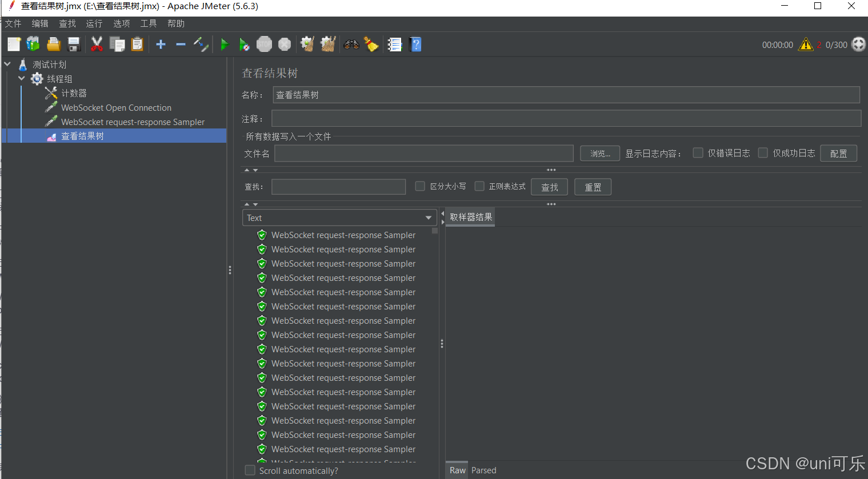Click the yellow warning log icon
Viewport: 868px width, 479px height.
click(x=806, y=45)
